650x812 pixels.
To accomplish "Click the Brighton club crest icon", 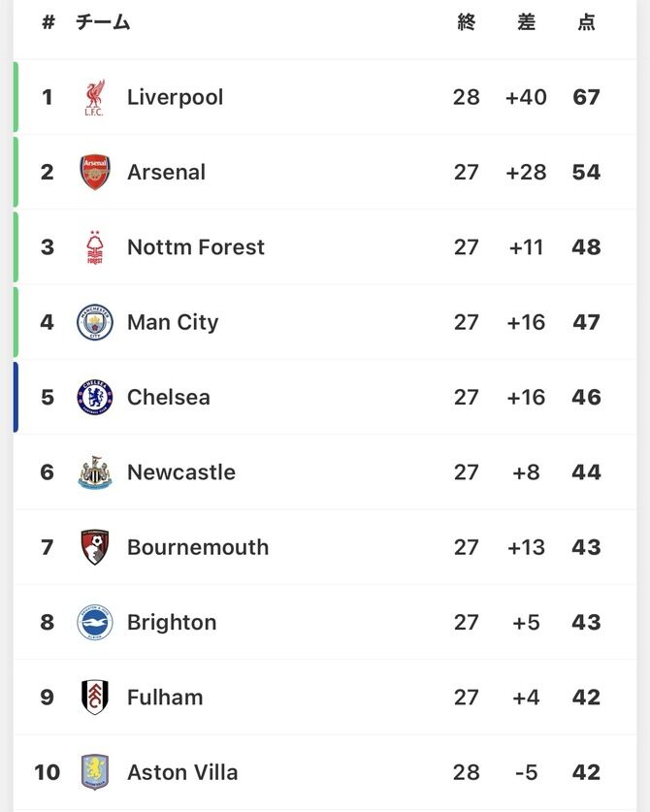I will [95, 623].
